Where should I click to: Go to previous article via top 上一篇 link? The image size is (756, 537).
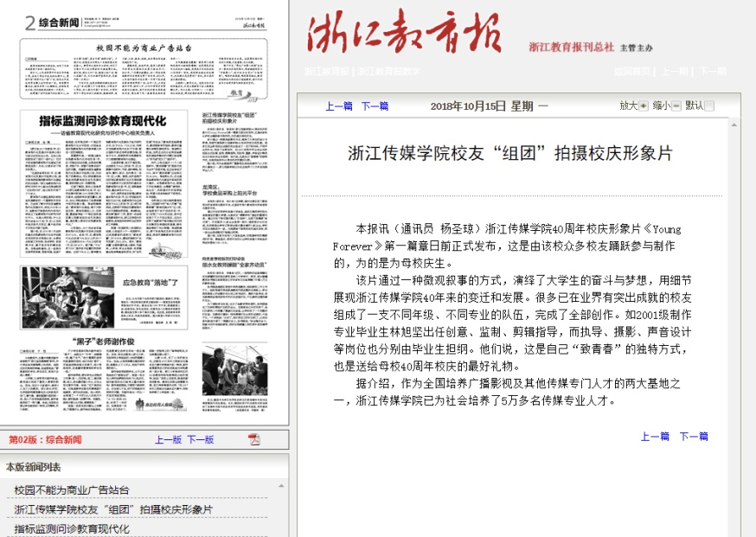(x=339, y=106)
